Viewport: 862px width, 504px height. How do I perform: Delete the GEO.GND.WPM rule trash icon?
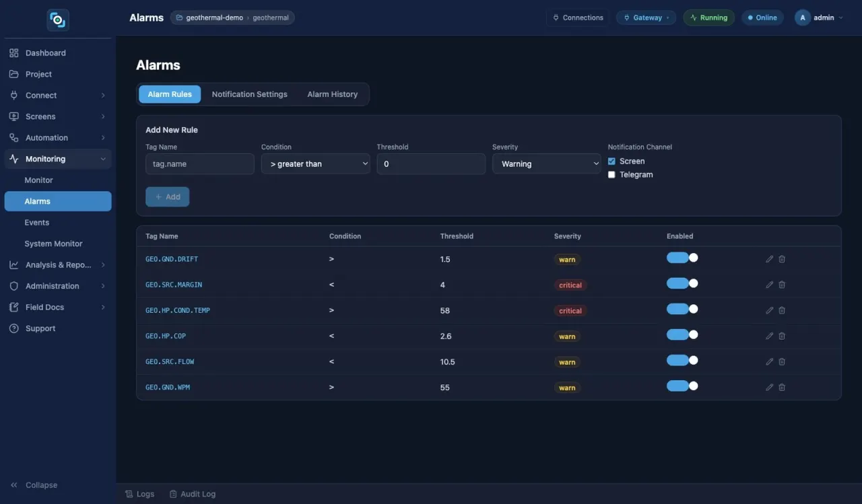(782, 387)
